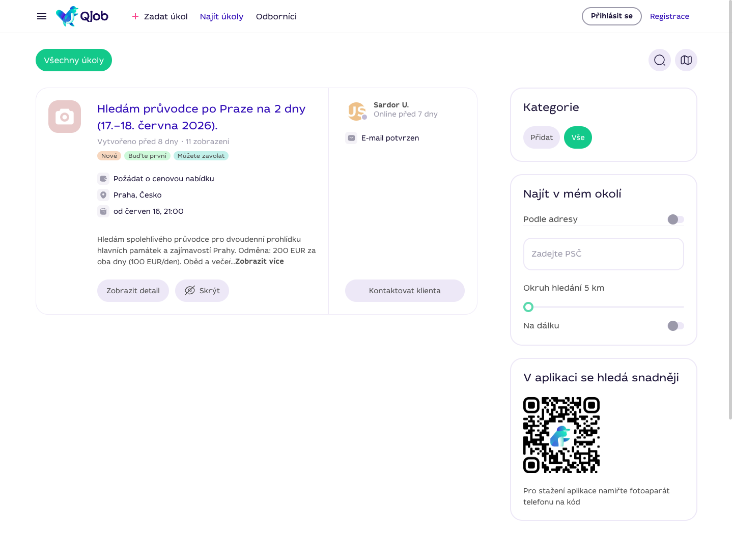Click the Přidat category button

(542, 137)
